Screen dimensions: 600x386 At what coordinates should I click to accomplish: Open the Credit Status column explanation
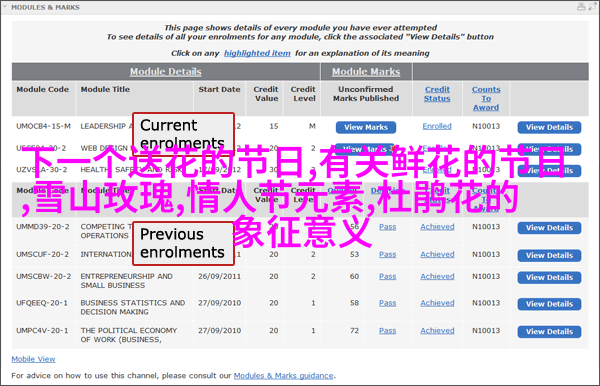pyautogui.click(x=437, y=94)
